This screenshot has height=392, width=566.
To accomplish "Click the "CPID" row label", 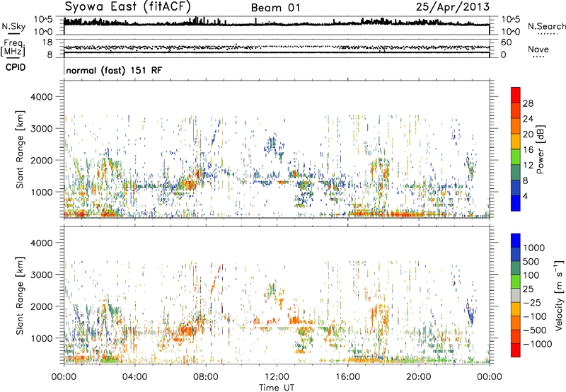I will (16, 67).
